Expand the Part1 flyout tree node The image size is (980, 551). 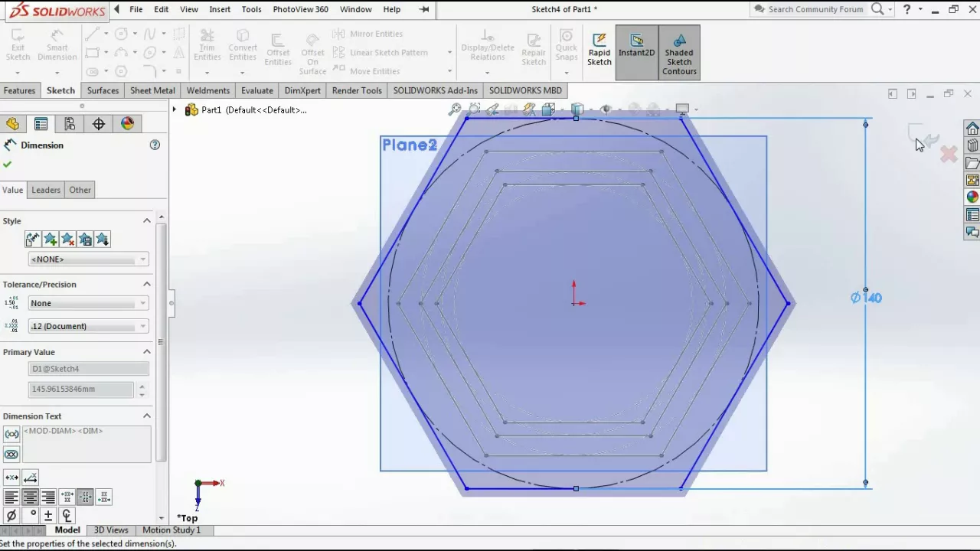pos(175,109)
